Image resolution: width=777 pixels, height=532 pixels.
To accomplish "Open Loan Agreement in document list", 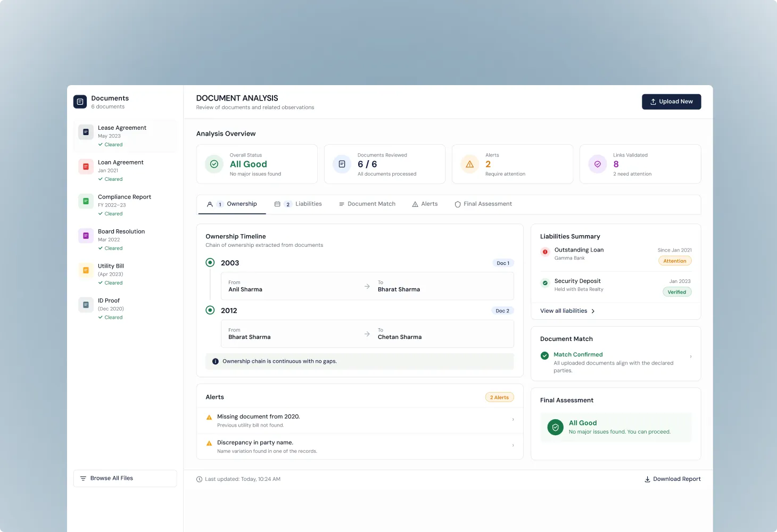I will tap(125, 171).
